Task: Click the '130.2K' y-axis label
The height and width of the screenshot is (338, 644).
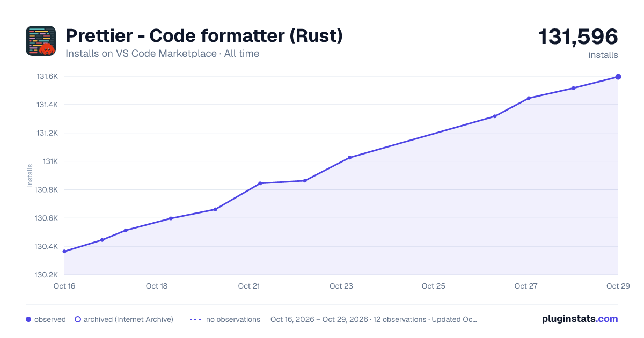Action: pos(47,275)
